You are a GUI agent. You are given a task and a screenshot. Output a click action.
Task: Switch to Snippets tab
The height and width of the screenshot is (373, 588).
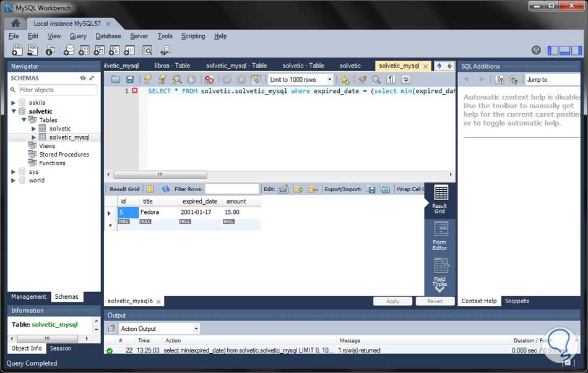coord(517,301)
